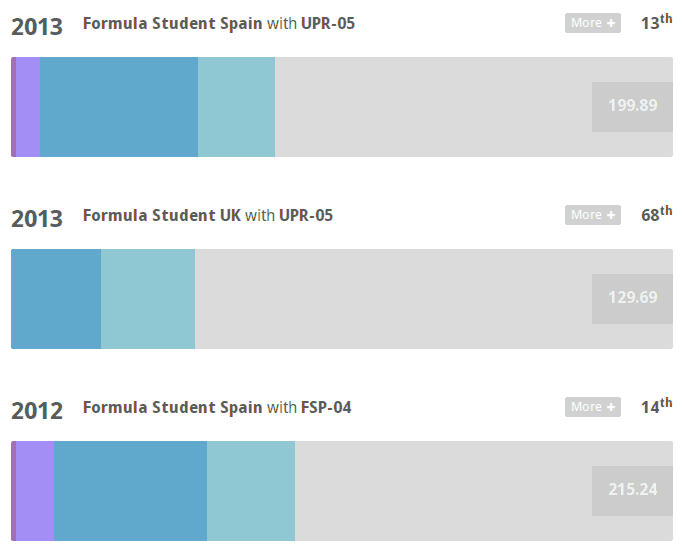Expand More for 2013 Formula Student Spain
The height and width of the screenshot is (553, 686).
[x=592, y=23]
